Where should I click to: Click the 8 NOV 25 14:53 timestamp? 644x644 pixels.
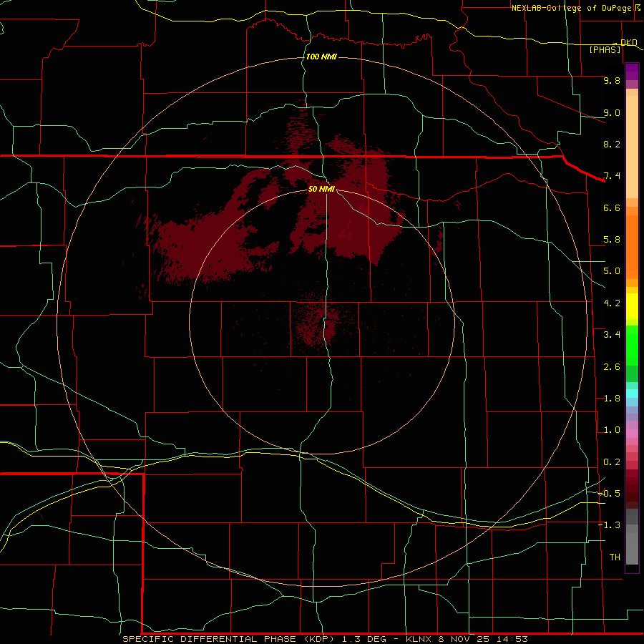click(482, 639)
